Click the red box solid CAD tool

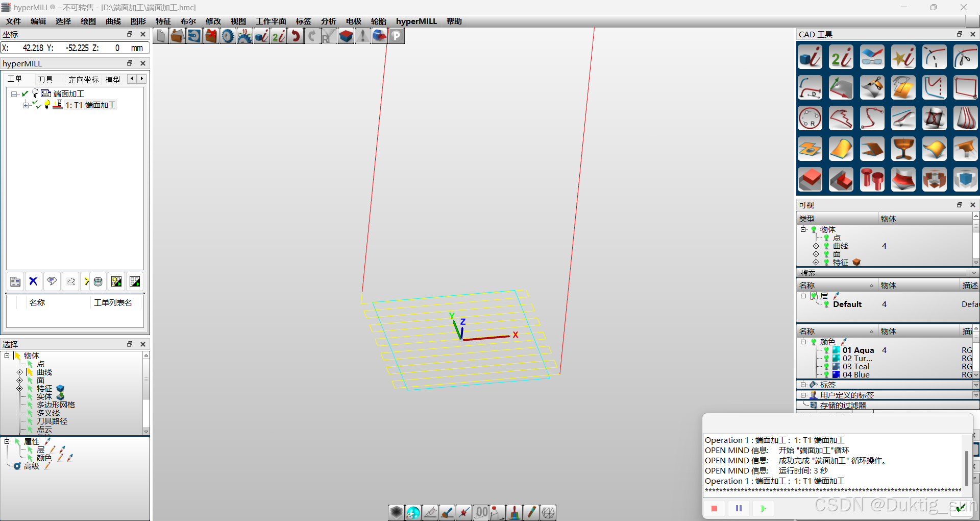(810, 180)
